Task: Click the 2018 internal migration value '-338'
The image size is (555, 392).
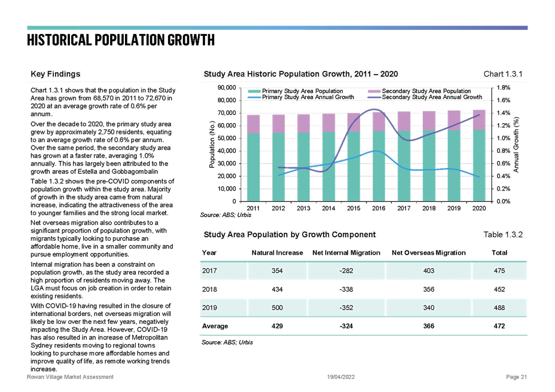Action: point(346,289)
